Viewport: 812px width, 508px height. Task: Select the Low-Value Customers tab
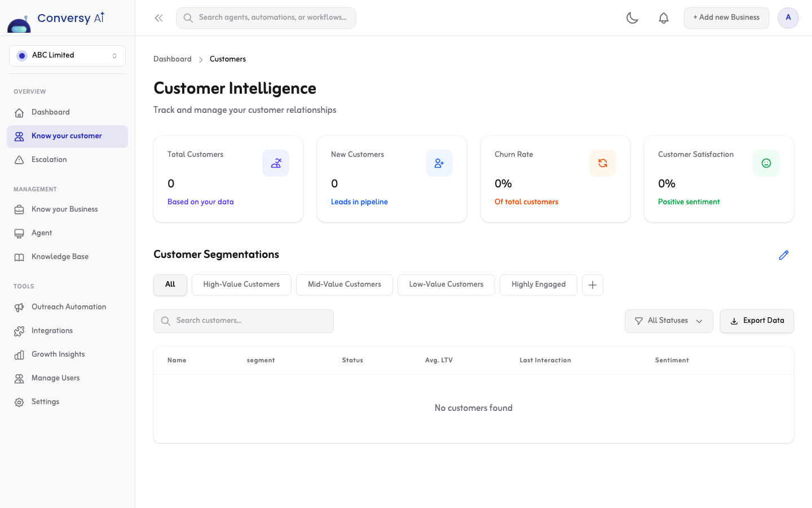point(446,285)
